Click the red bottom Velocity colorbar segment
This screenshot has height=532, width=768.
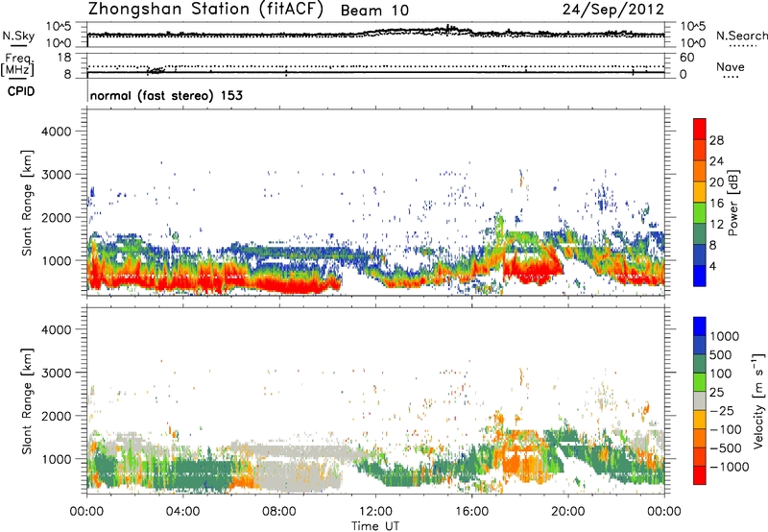(700, 475)
